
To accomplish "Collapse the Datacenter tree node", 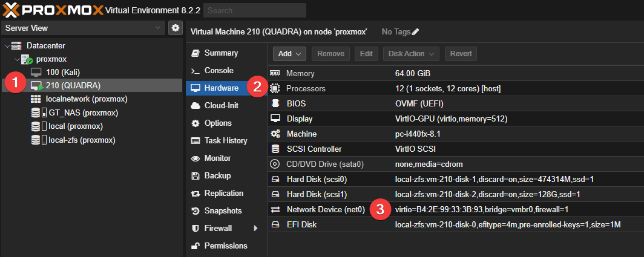I will [7, 45].
